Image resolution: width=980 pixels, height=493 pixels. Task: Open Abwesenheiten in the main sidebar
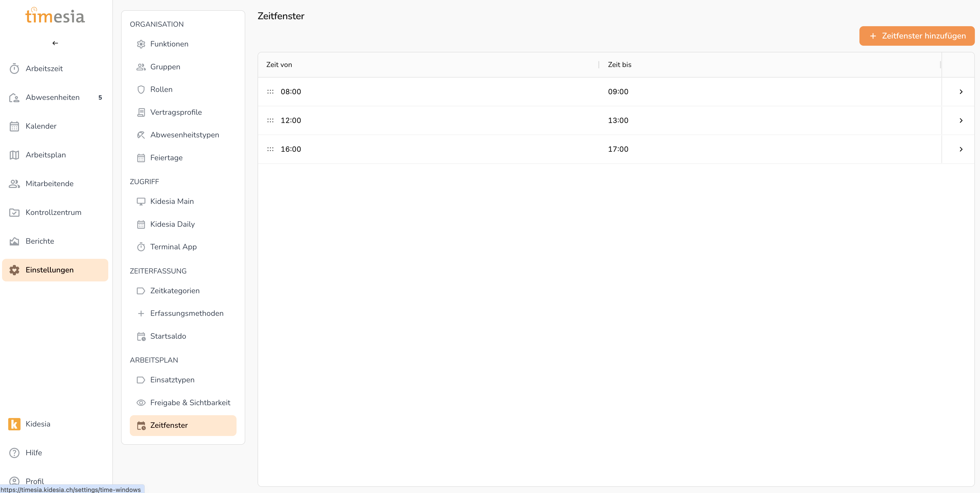coord(53,98)
